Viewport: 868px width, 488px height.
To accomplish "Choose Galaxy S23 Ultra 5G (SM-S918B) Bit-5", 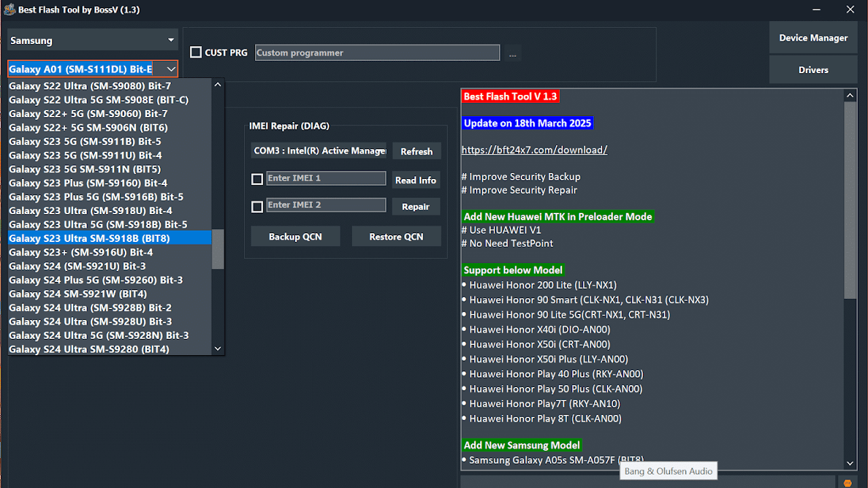I will [110, 224].
